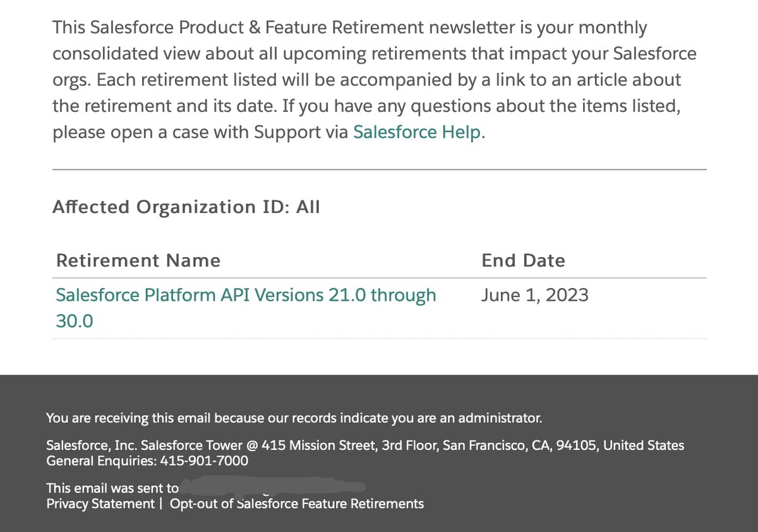Click the blurred recipient email address
The image size is (758, 532).
273,487
